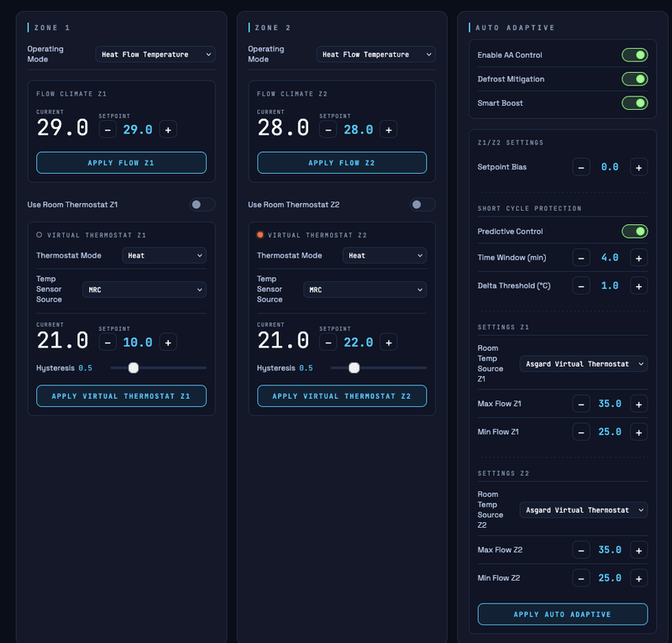Adjust Z2 Hysteresis slider handle
The width and height of the screenshot is (672, 643).
point(354,368)
